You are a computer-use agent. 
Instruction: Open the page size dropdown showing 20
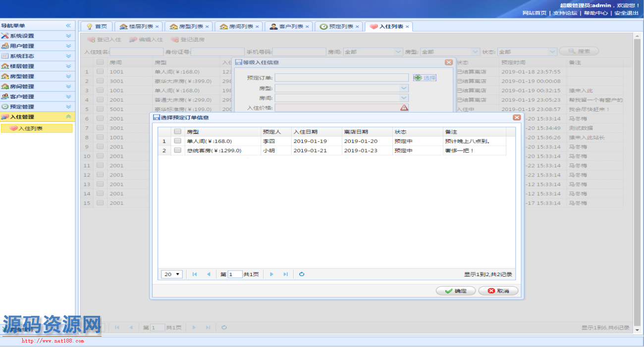click(172, 274)
